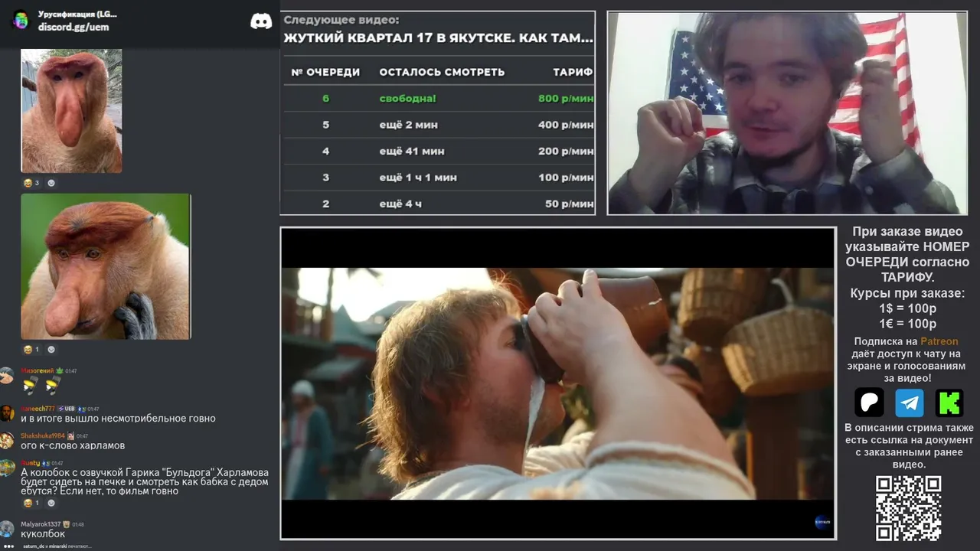This screenshot has height=551, width=980.
Task: Add reaction to Rusty's message
Action: (x=51, y=503)
